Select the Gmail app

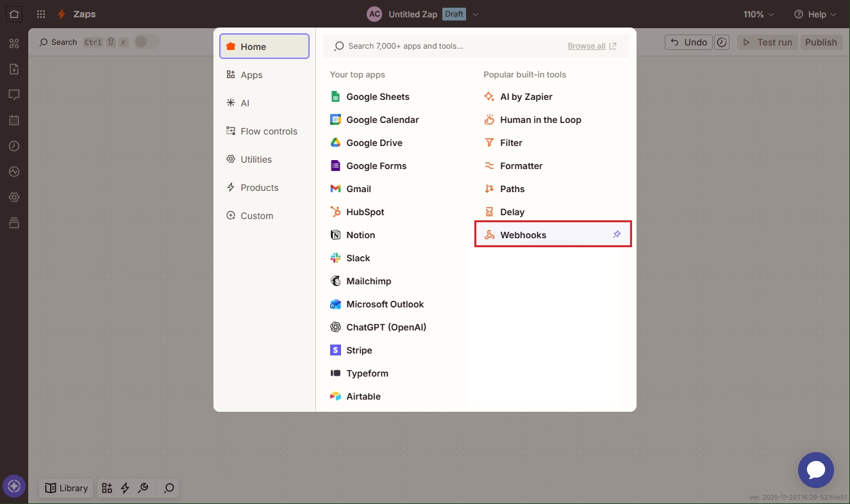point(351,189)
